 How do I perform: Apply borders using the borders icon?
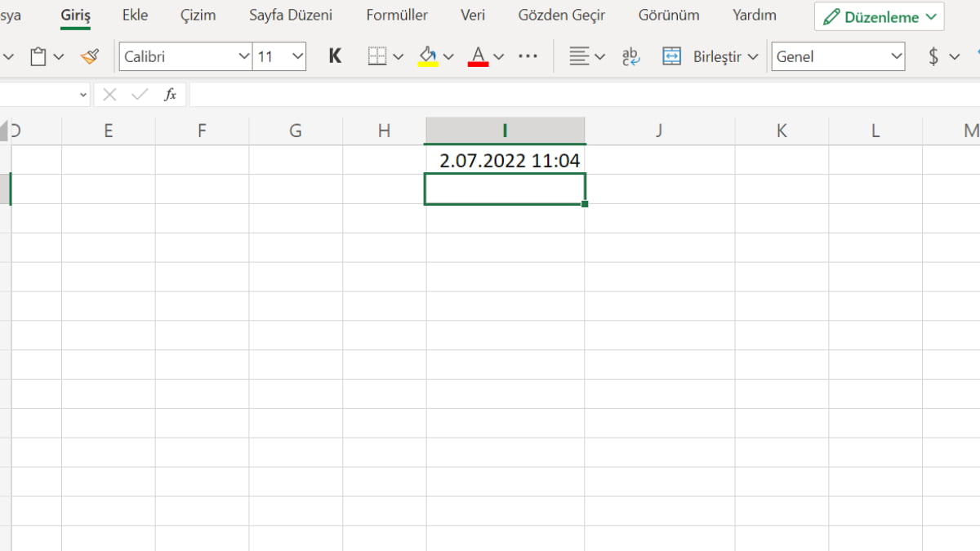pos(376,56)
